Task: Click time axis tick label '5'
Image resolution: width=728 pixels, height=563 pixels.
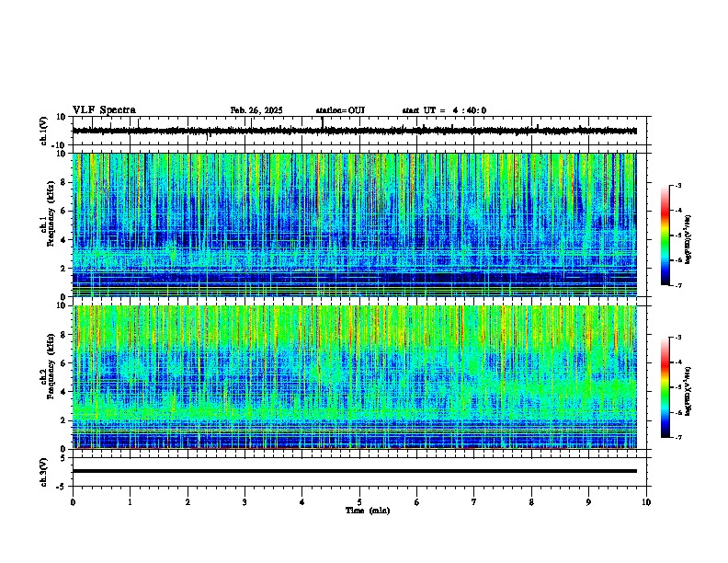Action: [359, 502]
